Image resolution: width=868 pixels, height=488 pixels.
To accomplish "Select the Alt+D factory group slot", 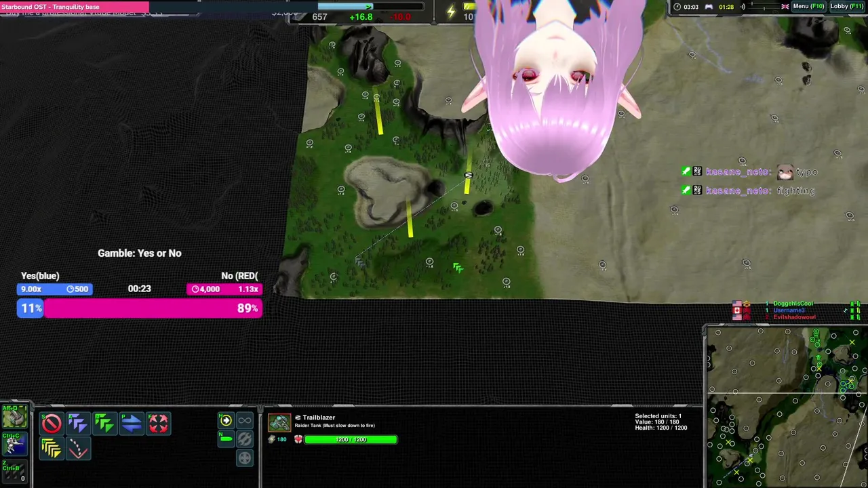I will click(14, 416).
